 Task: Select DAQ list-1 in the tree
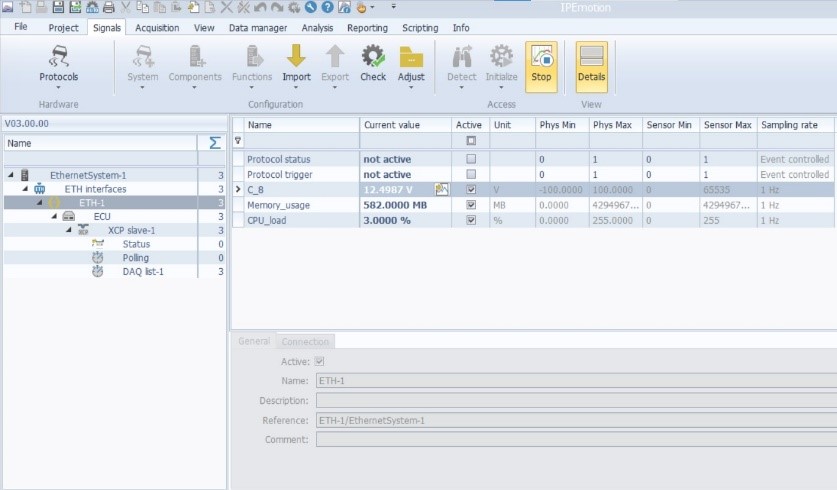pyautogui.click(x=143, y=271)
